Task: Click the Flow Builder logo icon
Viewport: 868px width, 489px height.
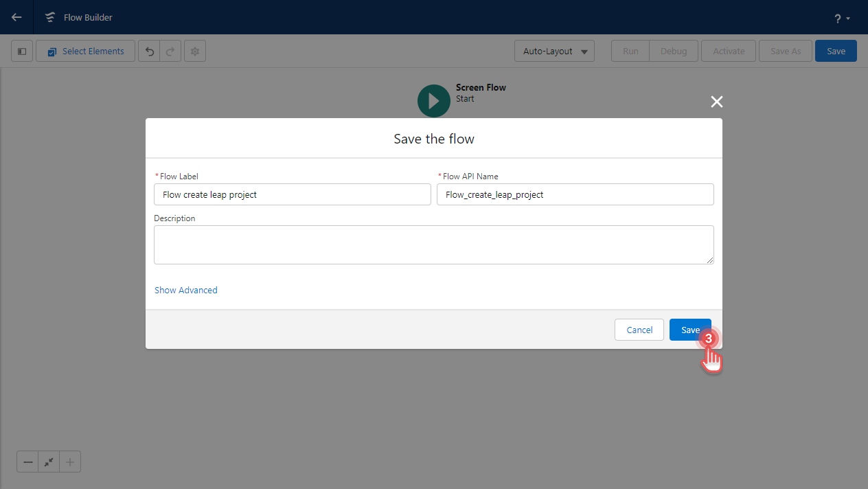Action: pos(49,17)
